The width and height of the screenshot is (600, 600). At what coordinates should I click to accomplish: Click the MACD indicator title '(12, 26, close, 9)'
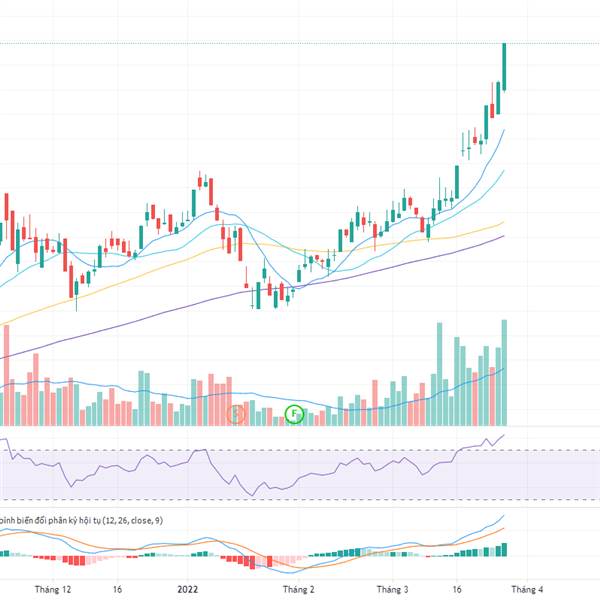132,520
